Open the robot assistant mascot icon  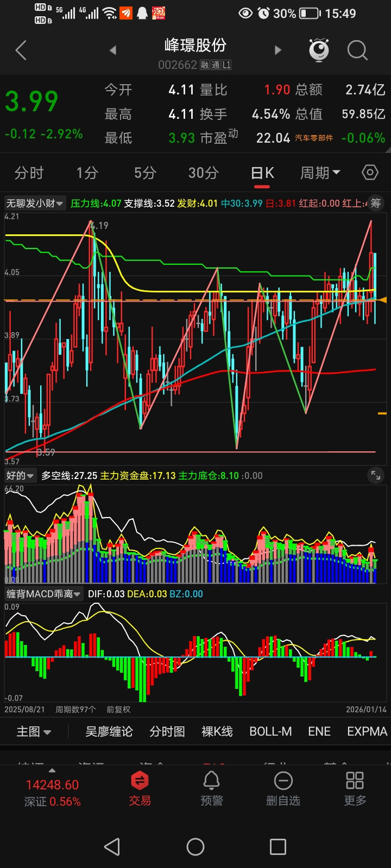(x=319, y=50)
